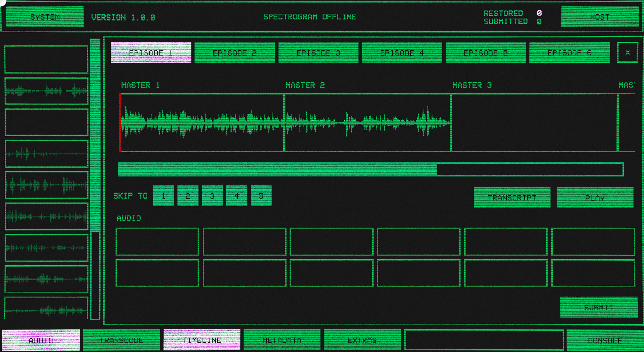
Task: Skip to section 3
Action: [212, 196]
